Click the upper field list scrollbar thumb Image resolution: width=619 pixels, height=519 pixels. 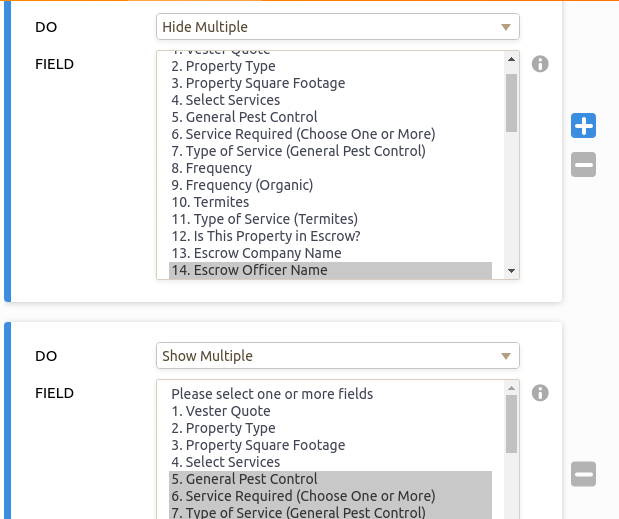511,103
